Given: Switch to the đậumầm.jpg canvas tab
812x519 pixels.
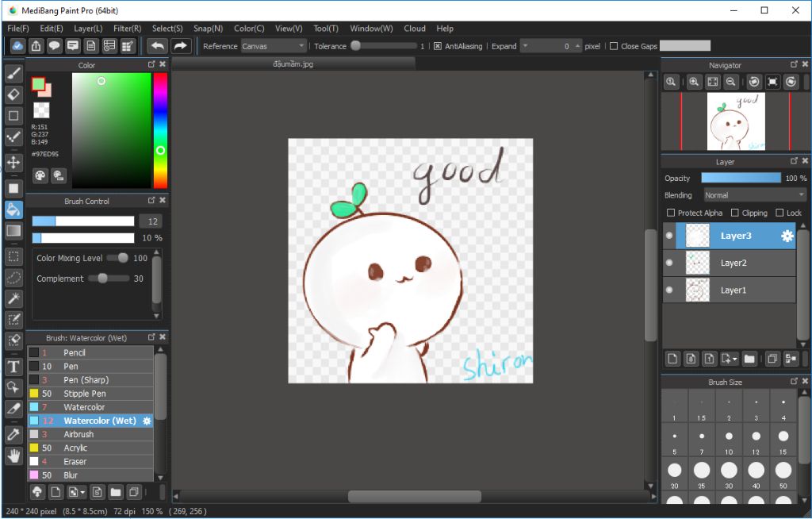Looking at the screenshot, I should 293,63.
